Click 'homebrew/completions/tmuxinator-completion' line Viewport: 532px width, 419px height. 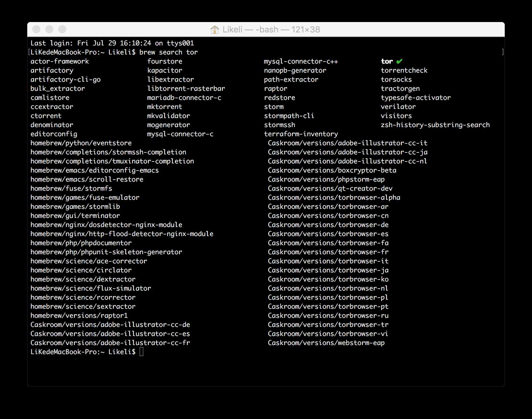coord(112,161)
